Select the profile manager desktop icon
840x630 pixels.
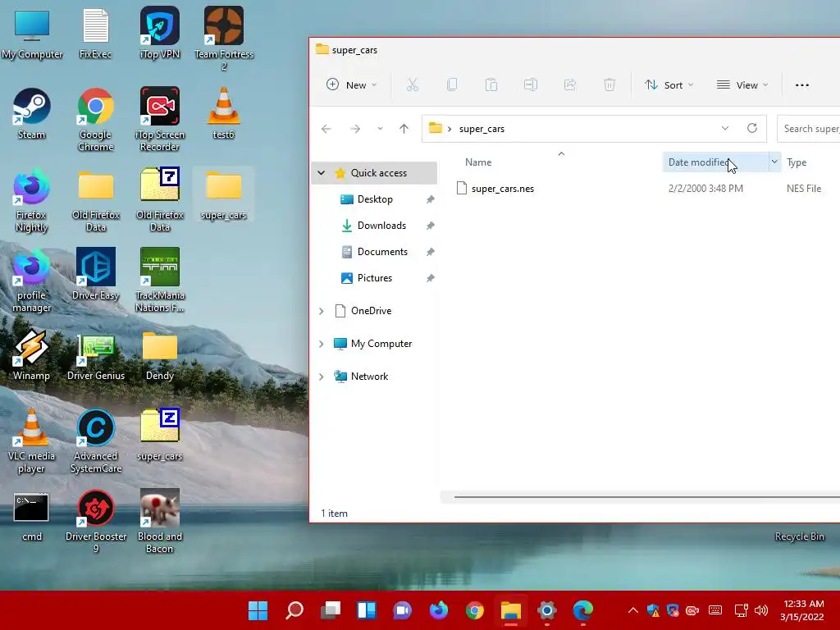(x=32, y=281)
